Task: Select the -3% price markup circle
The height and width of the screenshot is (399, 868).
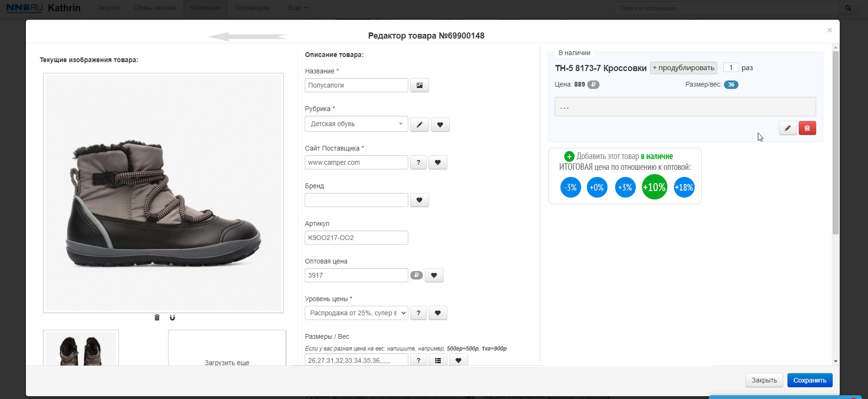Action: point(570,187)
